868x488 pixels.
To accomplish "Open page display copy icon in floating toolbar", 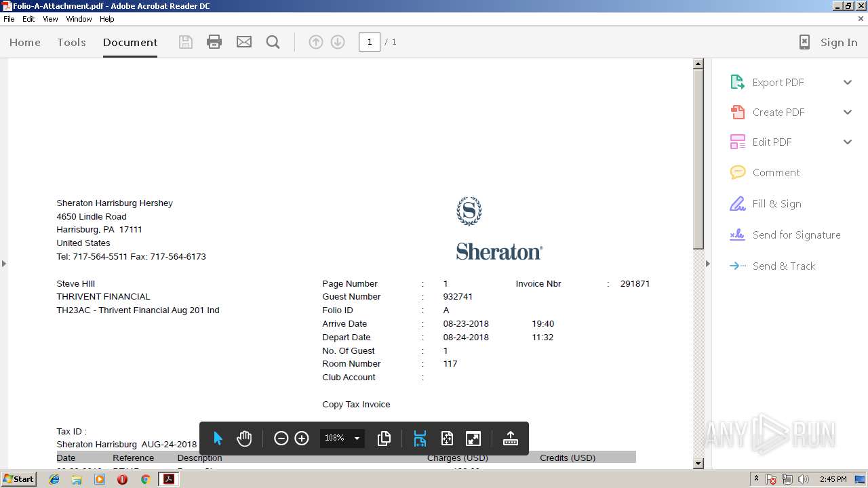I will pos(384,439).
